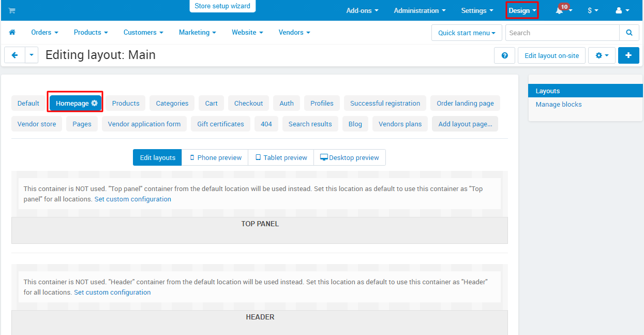
Task: Select the Vendor store tab
Action: tap(37, 124)
